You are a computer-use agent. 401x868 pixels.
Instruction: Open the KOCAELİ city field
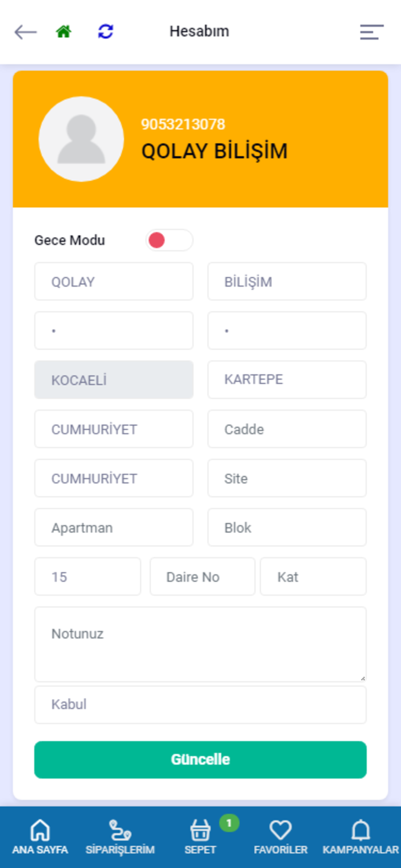(114, 380)
